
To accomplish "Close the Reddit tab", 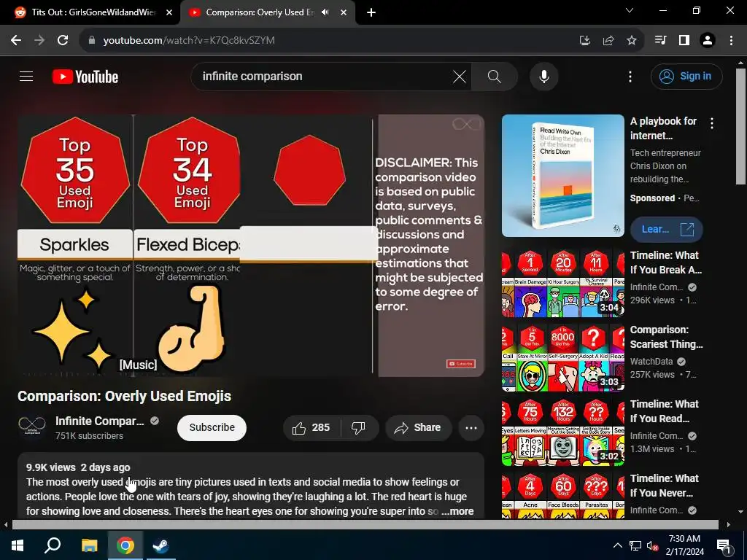I will (169, 12).
